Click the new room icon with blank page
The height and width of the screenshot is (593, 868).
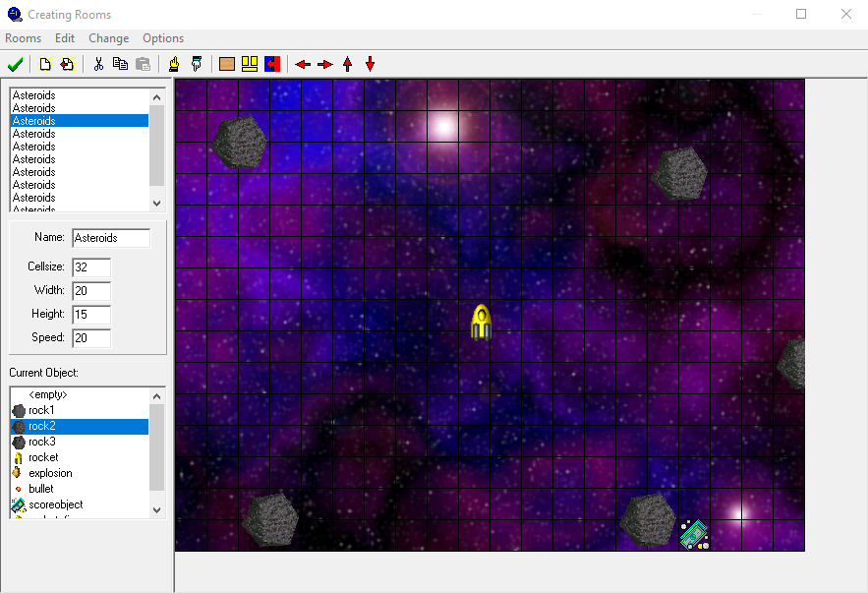tap(45, 64)
